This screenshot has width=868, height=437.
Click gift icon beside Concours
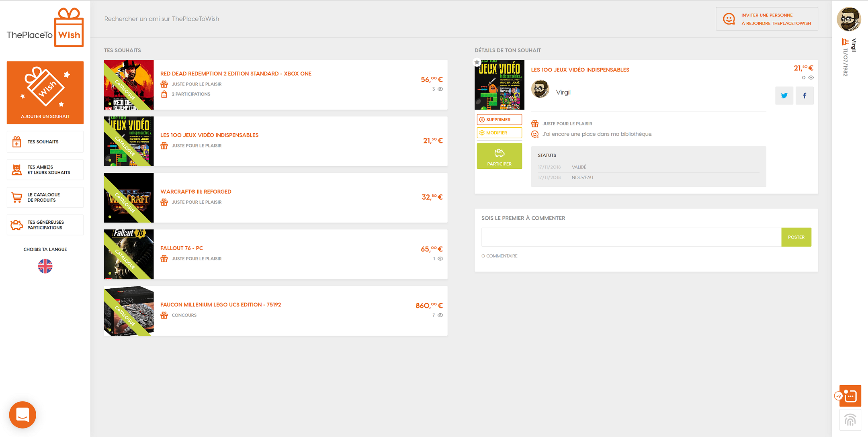pyautogui.click(x=164, y=315)
